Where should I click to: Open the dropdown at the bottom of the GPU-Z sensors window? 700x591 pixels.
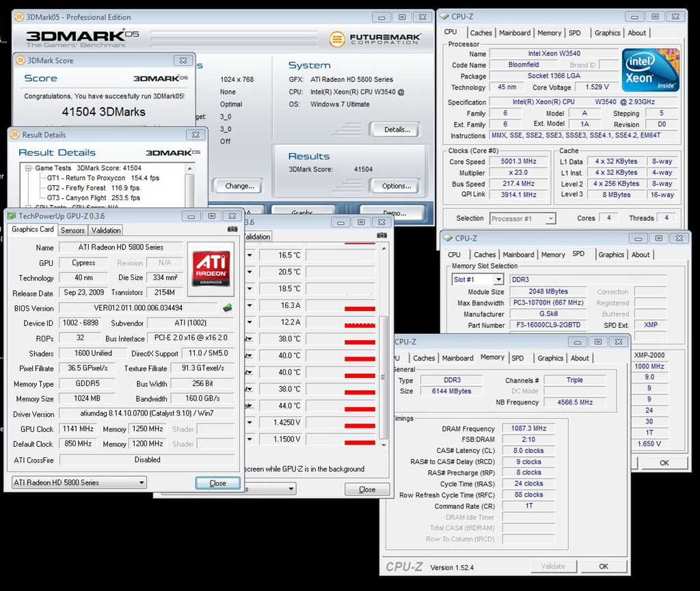click(x=291, y=489)
